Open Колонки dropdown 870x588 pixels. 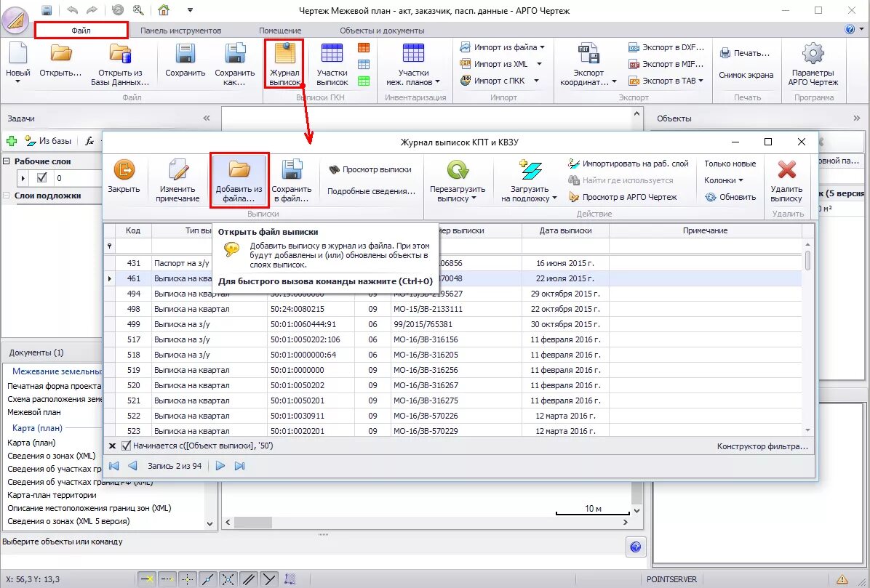pos(741,181)
